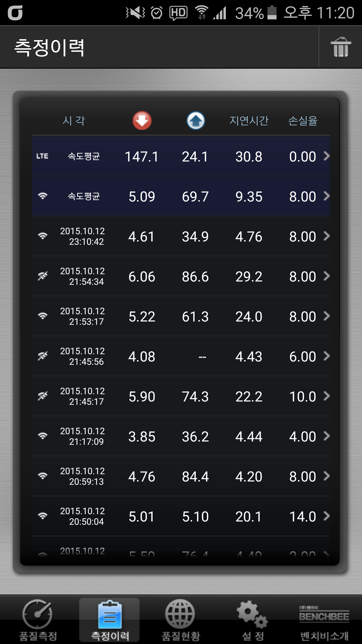
Task: Expand LTE 속도평균 row chevron
Action: tap(327, 156)
